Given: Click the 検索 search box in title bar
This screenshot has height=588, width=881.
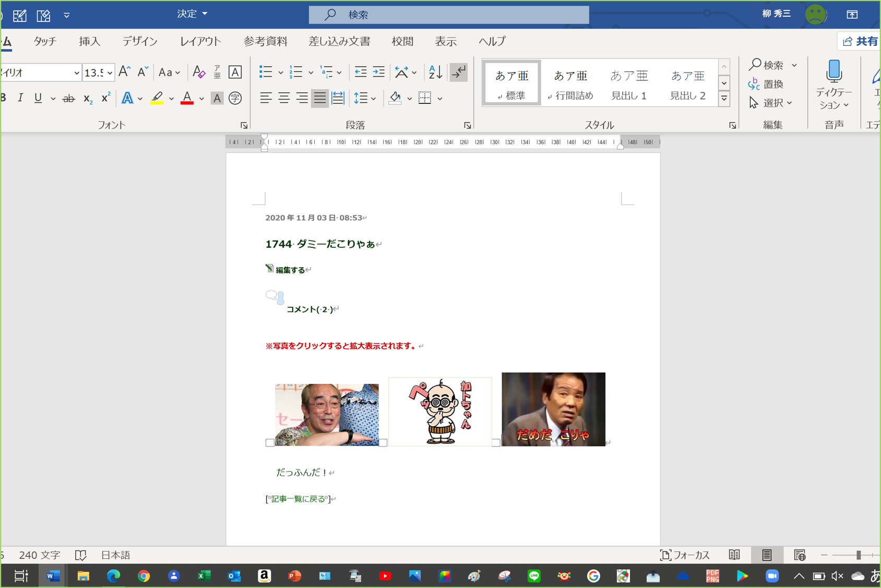Looking at the screenshot, I should click(449, 15).
